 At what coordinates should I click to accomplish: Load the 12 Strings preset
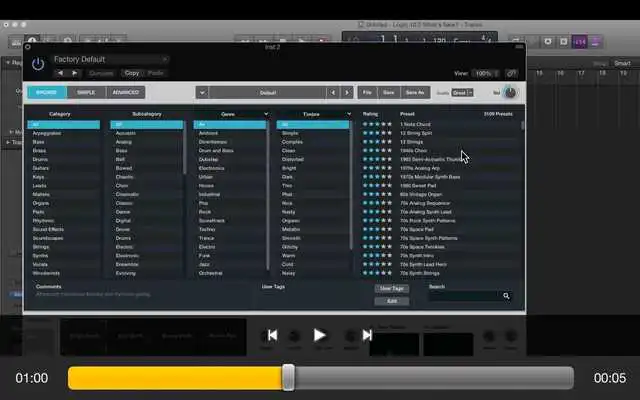pyautogui.click(x=411, y=142)
